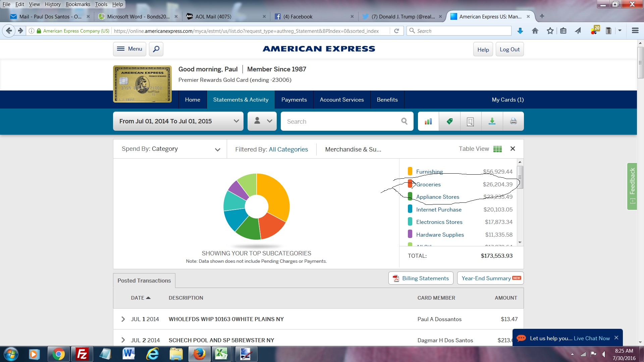
Task: Click magnifier icon in transaction search box
Action: [x=404, y=121]
